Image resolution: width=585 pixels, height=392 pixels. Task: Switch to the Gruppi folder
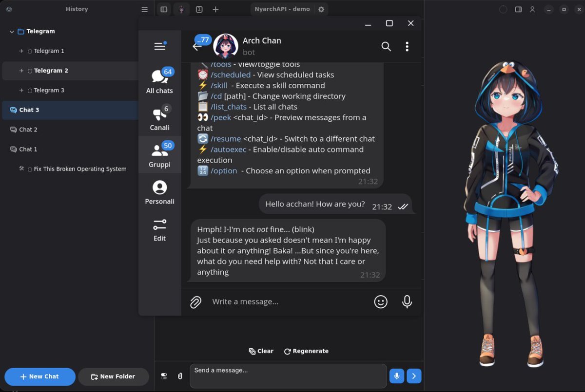click(159, 155)
